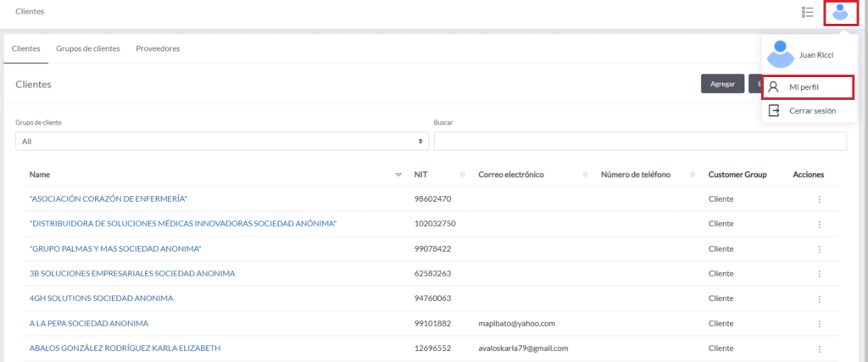The image size is (868, 362).
Task: Click the list view icon in header
Action: pyautogui.click(x=807, y=12)
